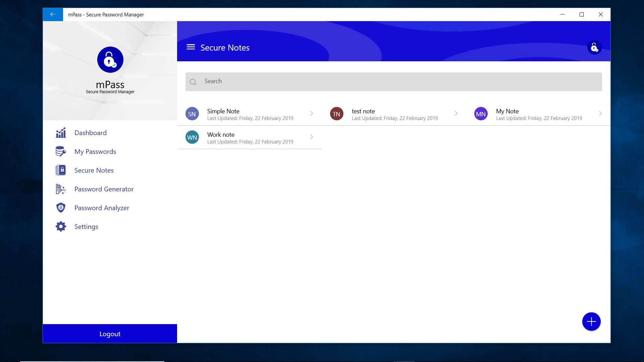Click the Secure Notes notebook lock icon
644x362 pixels.
pos(61,170)
